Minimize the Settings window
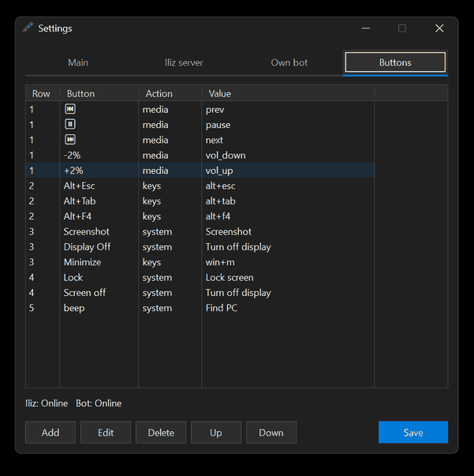The height and width of the screenshot is (476, 474). (366, 28)
